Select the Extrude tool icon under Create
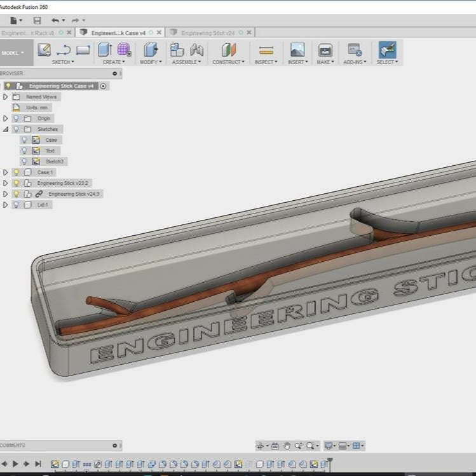 105,50
